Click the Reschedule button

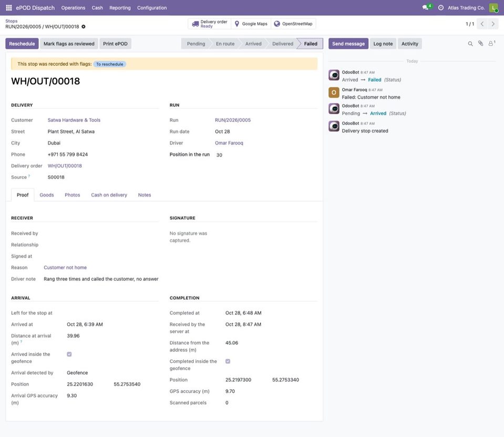point(22,44)
